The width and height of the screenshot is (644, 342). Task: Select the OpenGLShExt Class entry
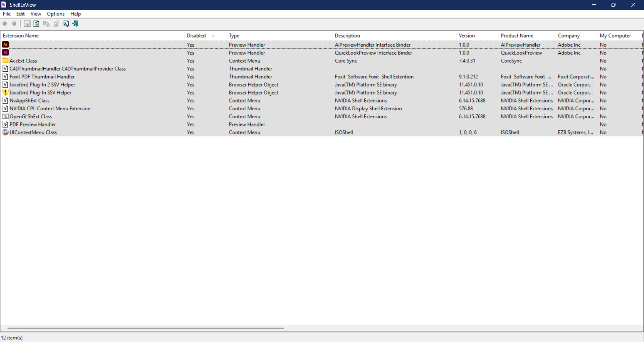31,117
